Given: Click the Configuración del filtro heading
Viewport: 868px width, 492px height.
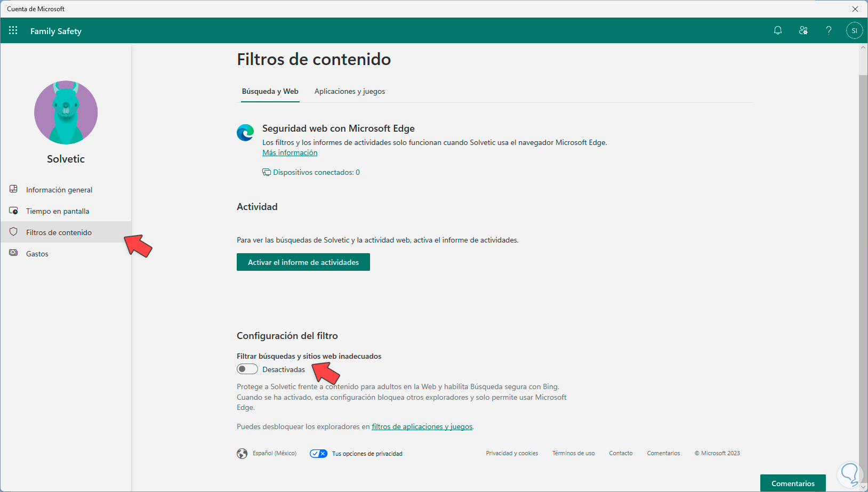Looking at the screenshot, I should pyautogui.click(x=287, y=336).
